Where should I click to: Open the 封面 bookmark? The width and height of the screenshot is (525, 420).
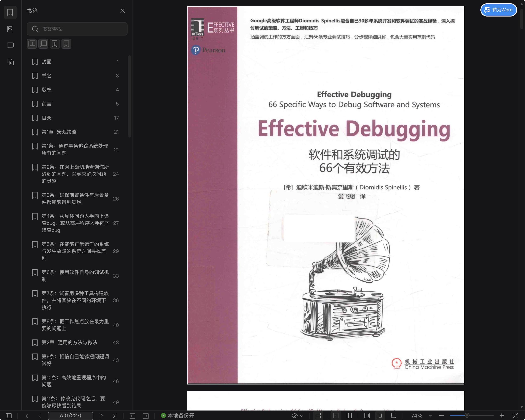click(76, 62)
